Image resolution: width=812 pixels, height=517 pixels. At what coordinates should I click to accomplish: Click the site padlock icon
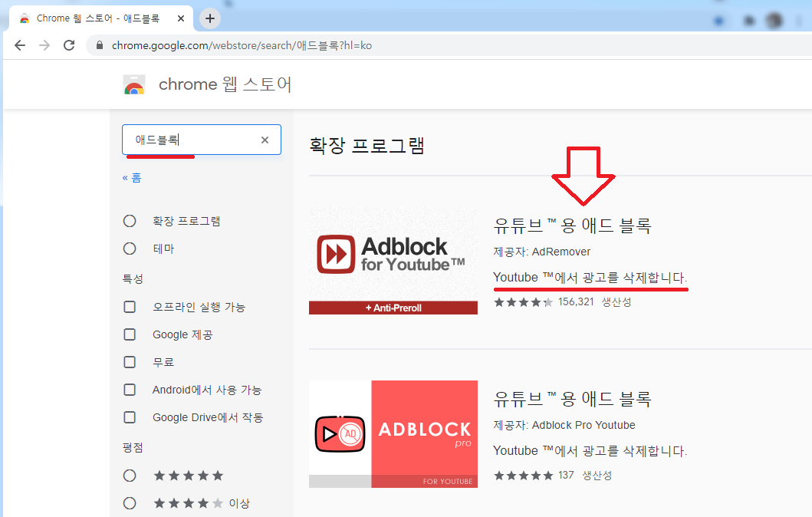(100, 45)
